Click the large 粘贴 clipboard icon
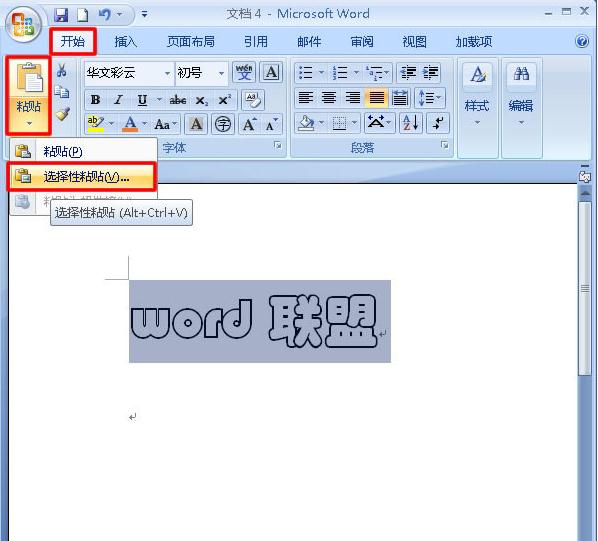598x541 pixels. coord(29,78)
